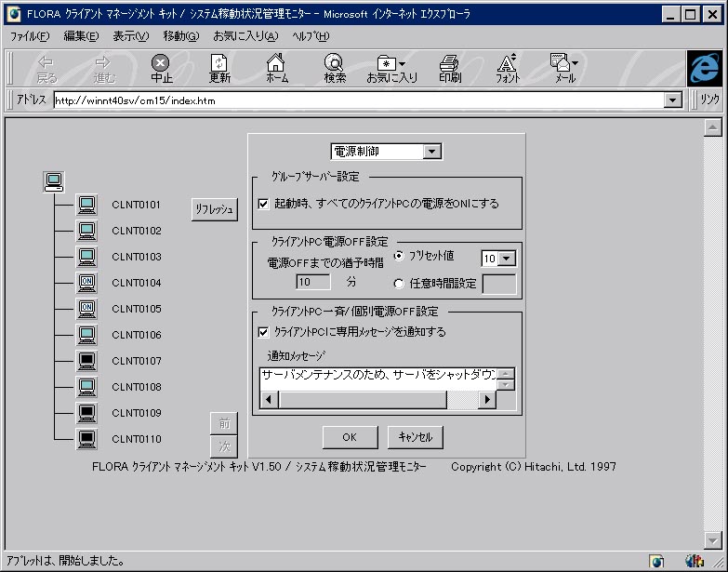Click the page scrollbar down arrow
728x572 pixels.
tap(713, 540)
